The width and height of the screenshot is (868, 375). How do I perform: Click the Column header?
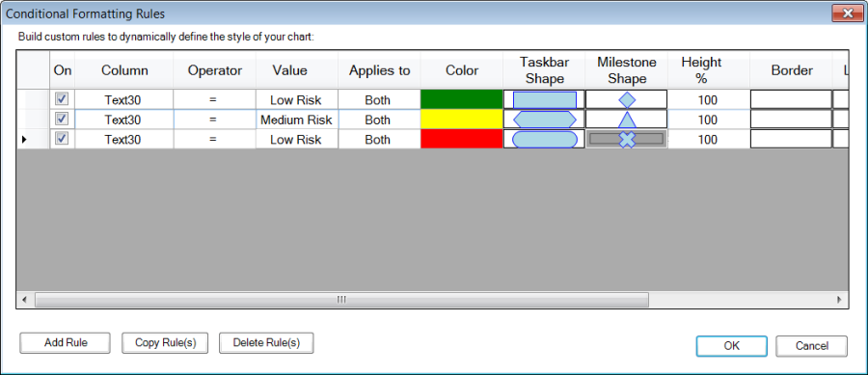[124, 70]
